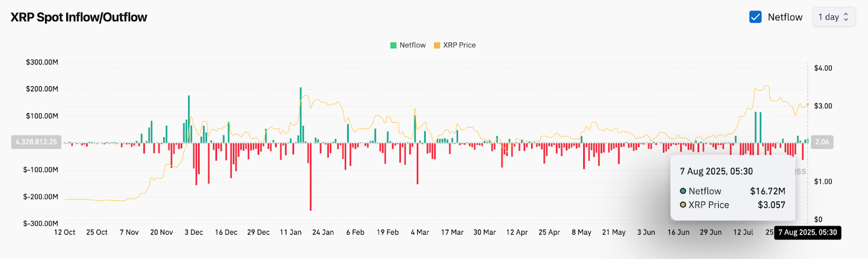Toggle the XRP Price series via legend text

coord(459,45)
